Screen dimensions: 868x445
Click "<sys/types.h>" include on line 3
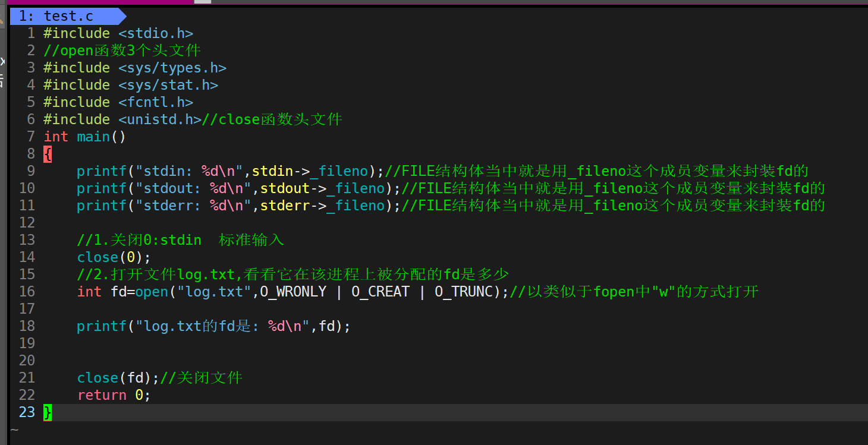(172, 68)
